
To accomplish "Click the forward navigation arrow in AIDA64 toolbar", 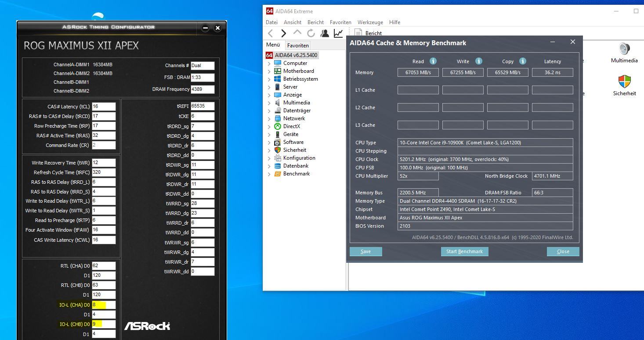I will coord(284,33).
